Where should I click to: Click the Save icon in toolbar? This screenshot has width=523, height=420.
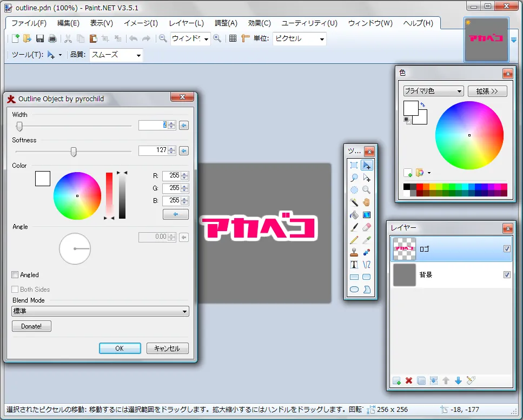tap(40, 38)
